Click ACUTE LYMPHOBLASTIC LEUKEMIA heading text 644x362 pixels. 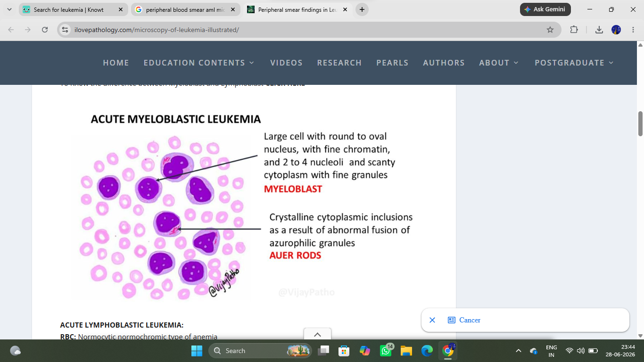[122, 325]
